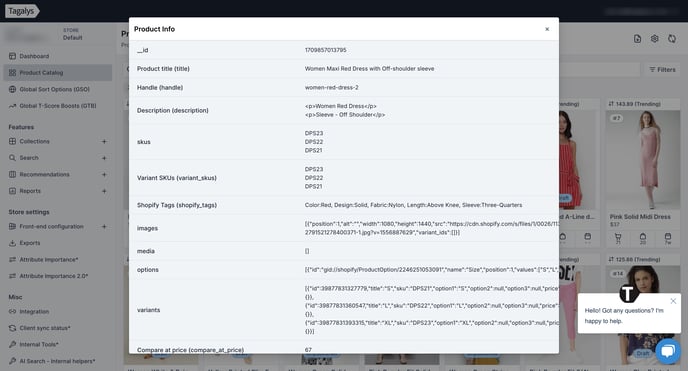
Task: Open the chat support bubble
Action: pyautogui.click(x=668, y=351)
